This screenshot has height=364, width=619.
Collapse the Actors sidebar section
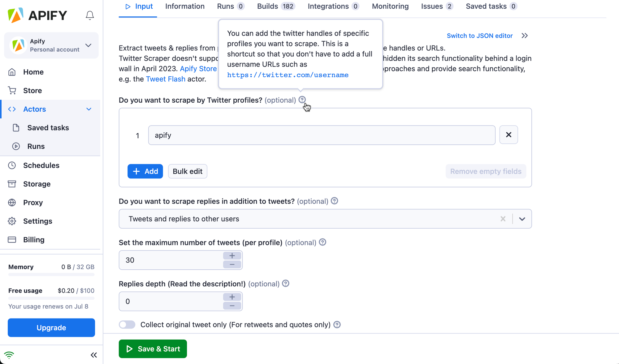point(89,109)
